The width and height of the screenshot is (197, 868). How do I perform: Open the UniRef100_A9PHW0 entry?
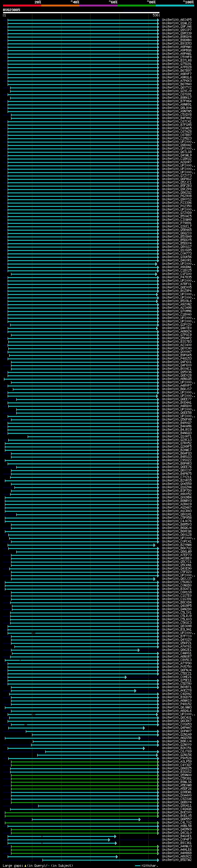click(x=177, y=47)
